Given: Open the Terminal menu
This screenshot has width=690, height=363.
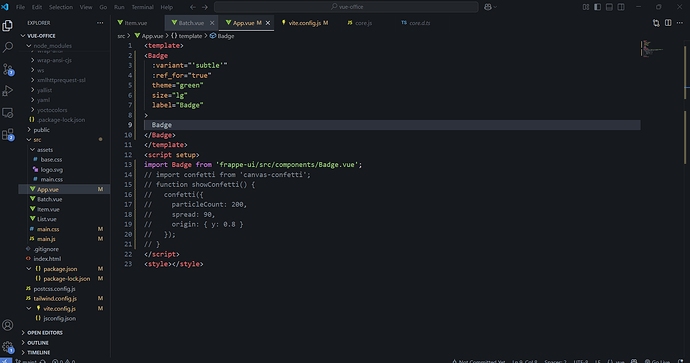Looking at the screenshot, I should pyautogui.click(x=142, y=7).
